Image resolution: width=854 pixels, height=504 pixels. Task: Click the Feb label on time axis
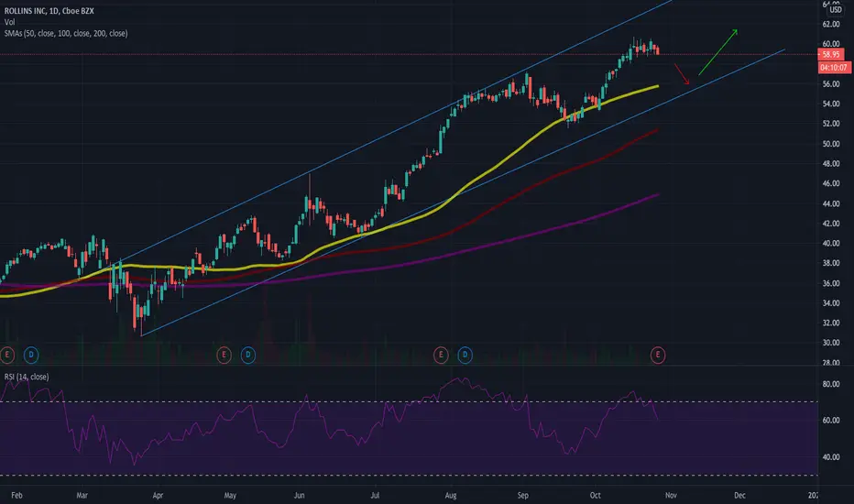16,495
